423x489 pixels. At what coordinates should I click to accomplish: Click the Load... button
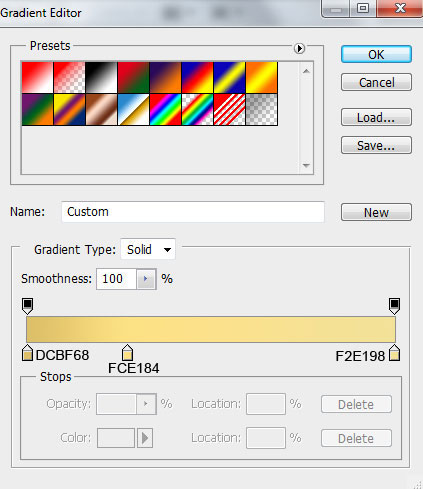tap(376, 117)
